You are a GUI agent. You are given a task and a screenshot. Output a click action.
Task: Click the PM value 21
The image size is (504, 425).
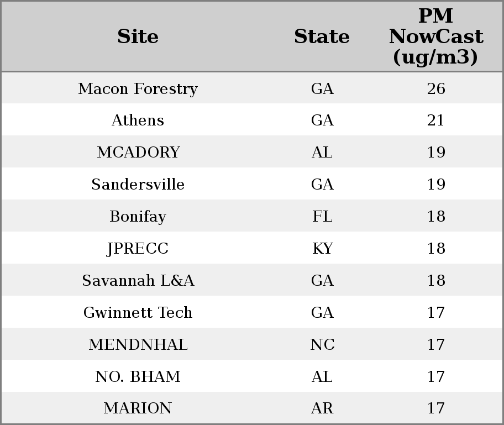pyautogui.click(x=435, y=120)
